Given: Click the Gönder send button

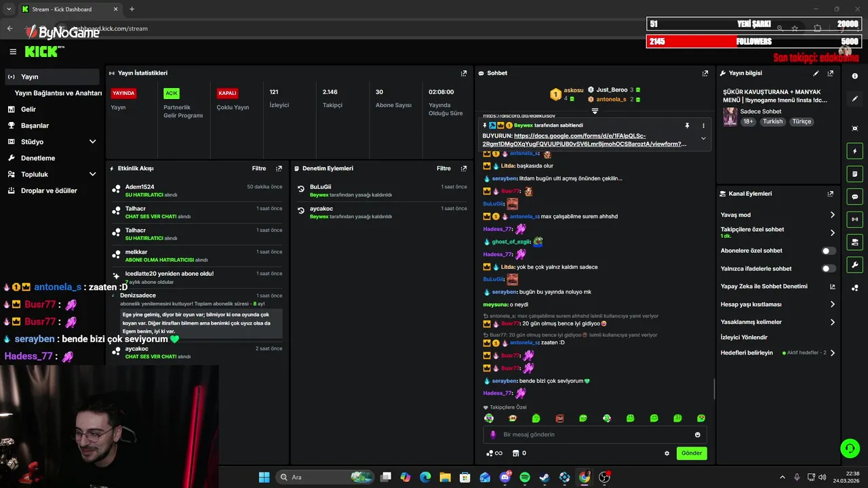Looking at the screenshot, I should coord(692,453).
